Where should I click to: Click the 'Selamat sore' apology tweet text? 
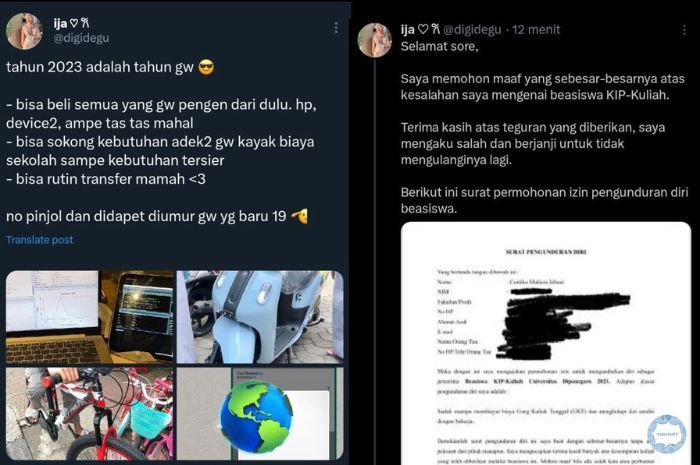(544, 127)
